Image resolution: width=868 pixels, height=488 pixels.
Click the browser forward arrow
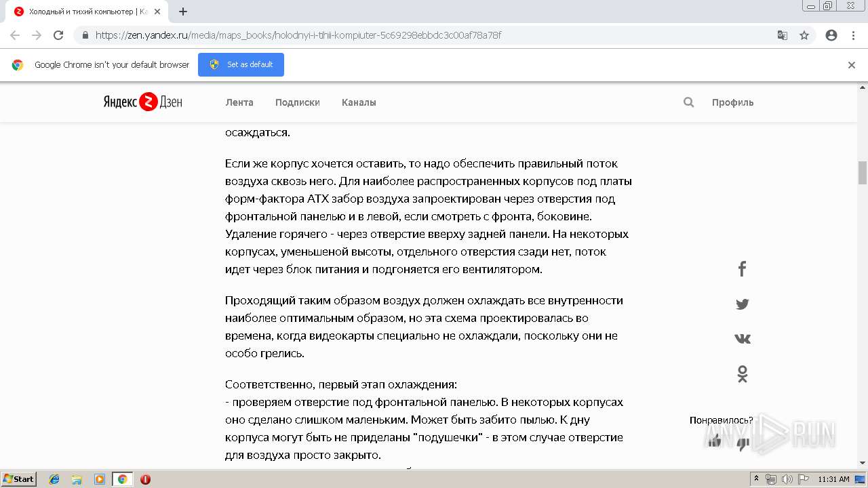37,35
